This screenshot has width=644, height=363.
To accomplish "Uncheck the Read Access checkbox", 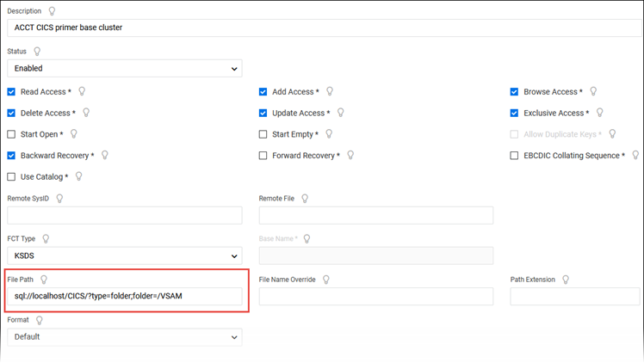I will (x=12, y=92).
